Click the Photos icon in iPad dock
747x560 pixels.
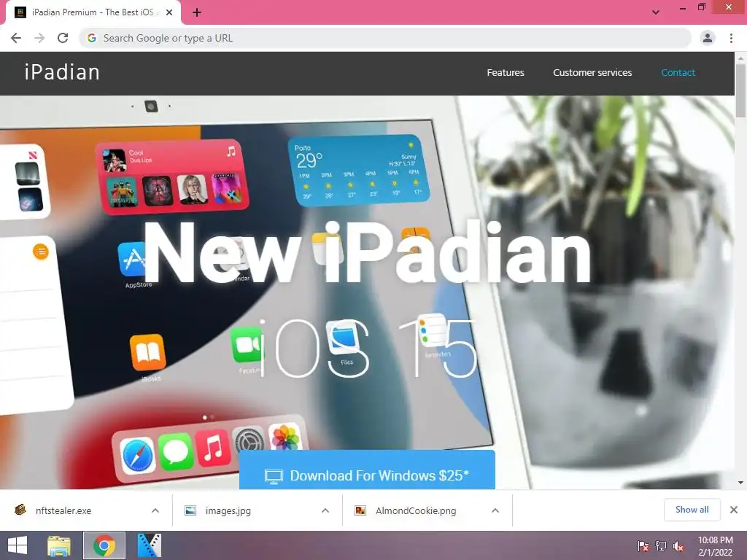point(285,437)
